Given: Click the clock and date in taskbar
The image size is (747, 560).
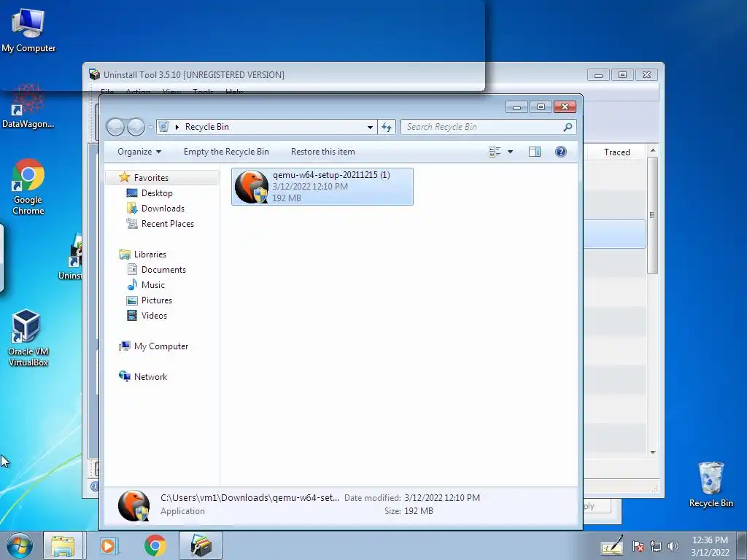Looking at the screenshot, I should coord(710,546).
